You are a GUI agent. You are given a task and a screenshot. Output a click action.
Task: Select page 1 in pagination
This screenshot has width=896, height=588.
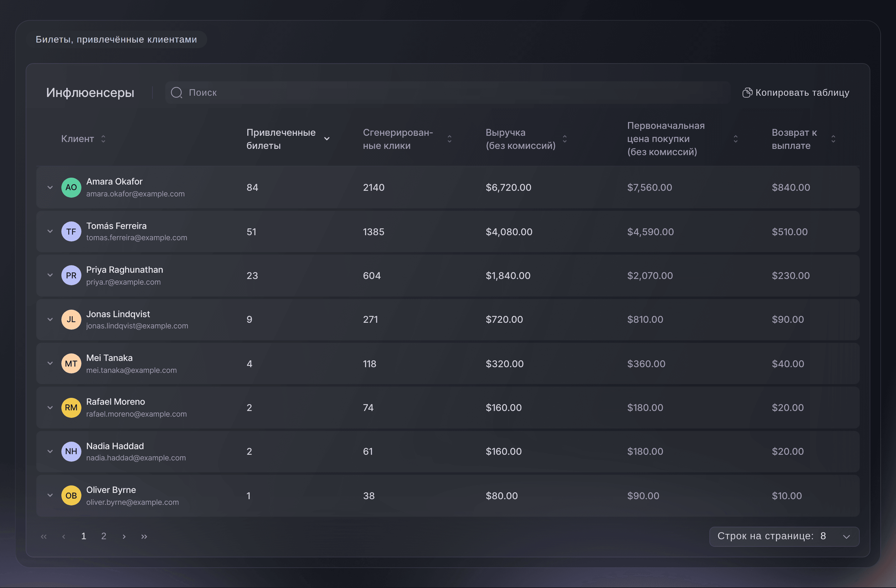tap(84, 536)
